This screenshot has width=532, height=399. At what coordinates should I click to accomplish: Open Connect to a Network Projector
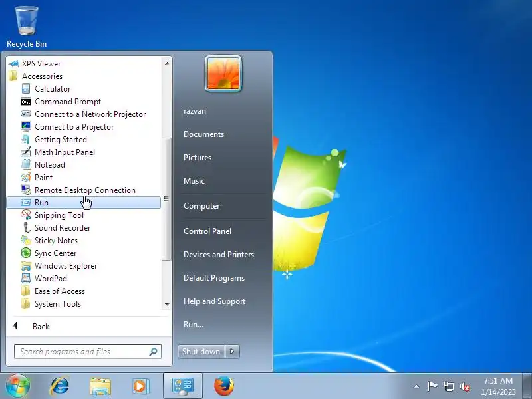pyautogui.click(x=83, y=114)
